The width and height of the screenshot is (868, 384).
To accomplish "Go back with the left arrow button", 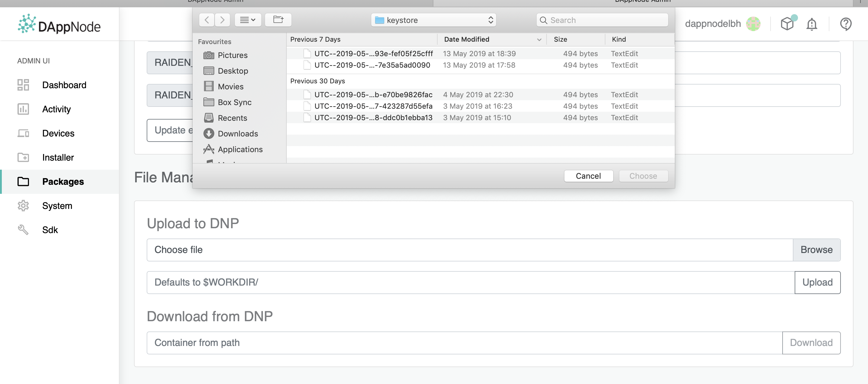I will pyautogui.click(x=206, y=20).
